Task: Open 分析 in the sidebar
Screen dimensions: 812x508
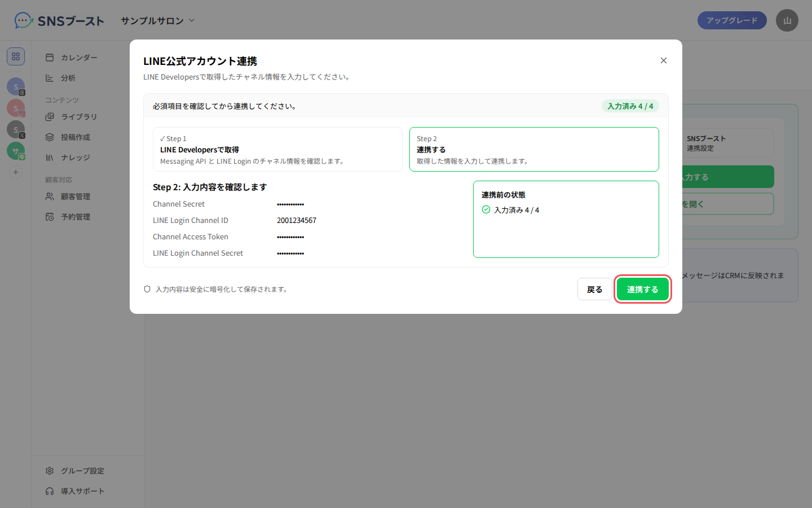Action: coord(88,78)
